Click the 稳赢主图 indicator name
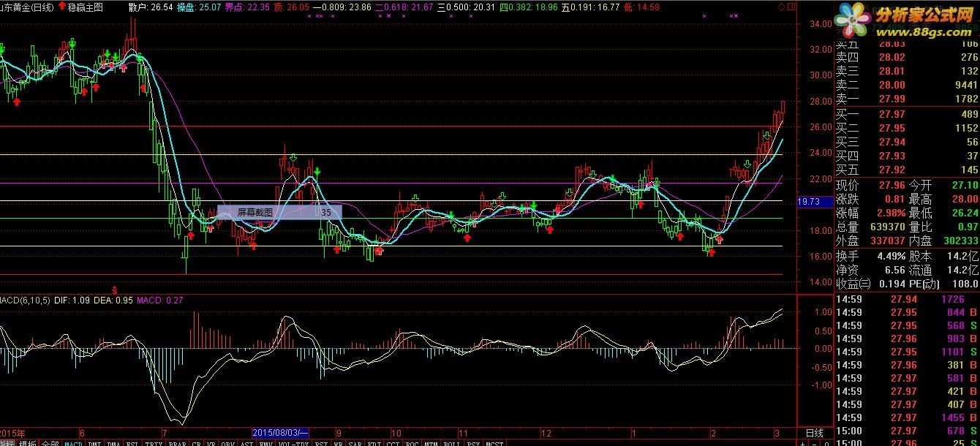This screenshot has width=980, height=446. pyautogui.click(x=86, y=7)
